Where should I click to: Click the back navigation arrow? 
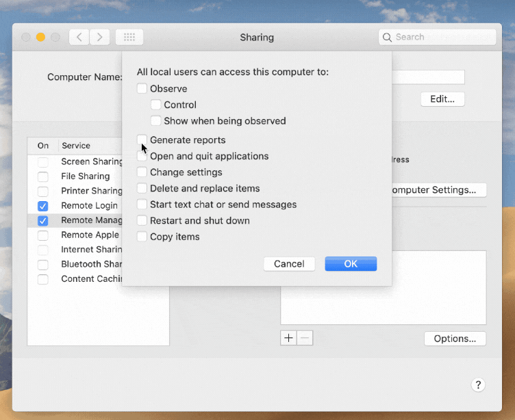coord(79,37)
